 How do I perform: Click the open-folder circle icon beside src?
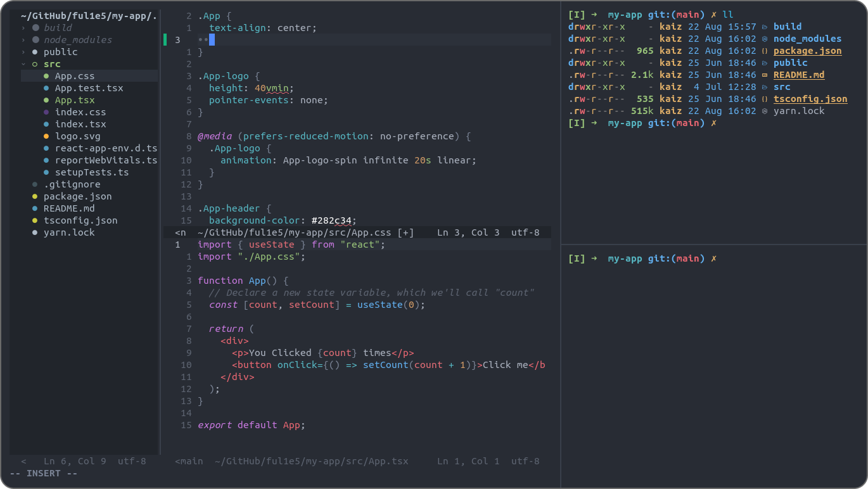pyautogui.click(x=35, y=64)
